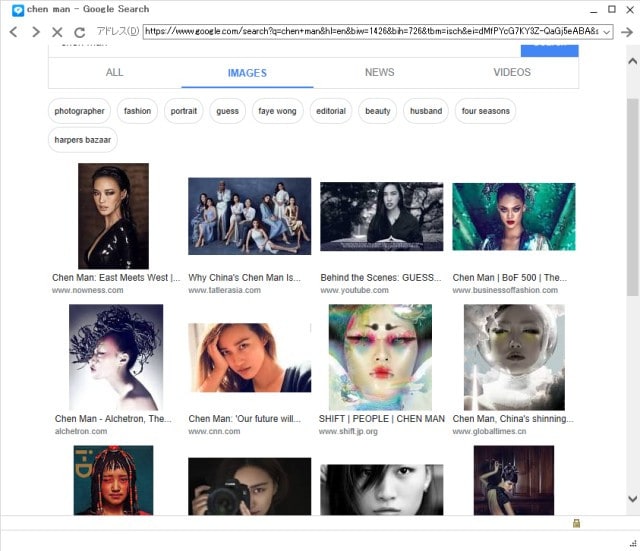This screenshot has height=551, width=640.
Task: Filter by the husband chip
Action: pos(426,111)
